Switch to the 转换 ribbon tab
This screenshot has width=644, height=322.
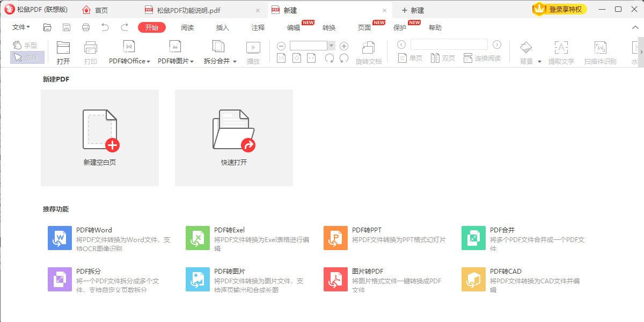click(x=329, y=27)
